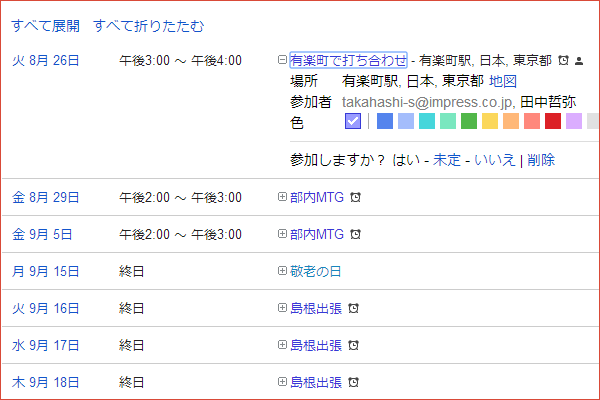Open the 敬老の日 event title

tap(315, 271)
